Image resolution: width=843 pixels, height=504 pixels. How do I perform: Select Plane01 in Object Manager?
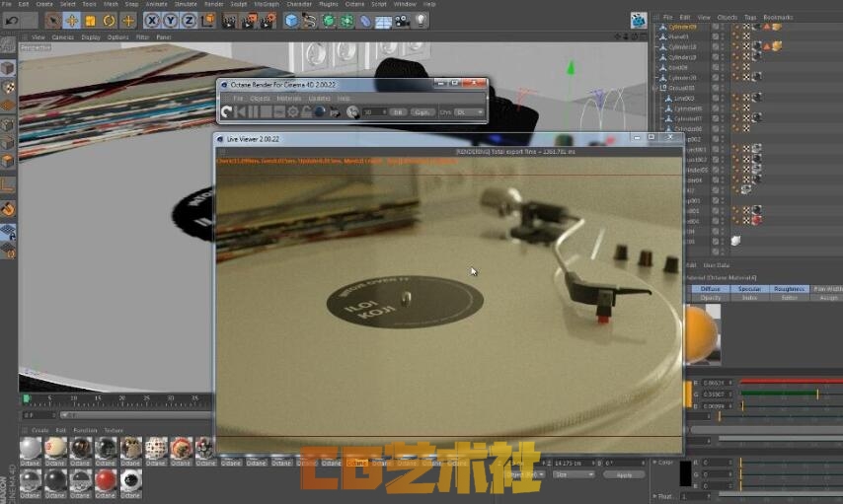(x=678, y=37)
